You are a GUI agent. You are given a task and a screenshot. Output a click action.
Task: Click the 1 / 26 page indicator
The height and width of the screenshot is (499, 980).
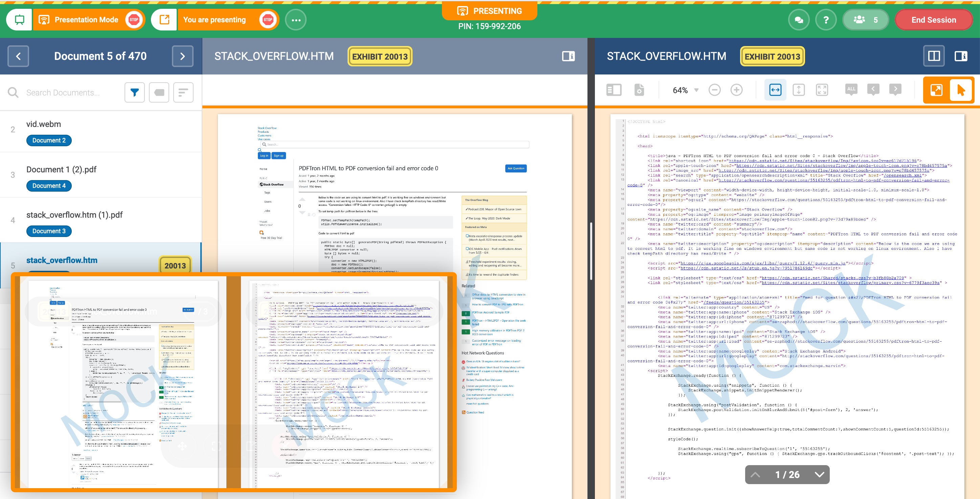[x=787, y=475]
